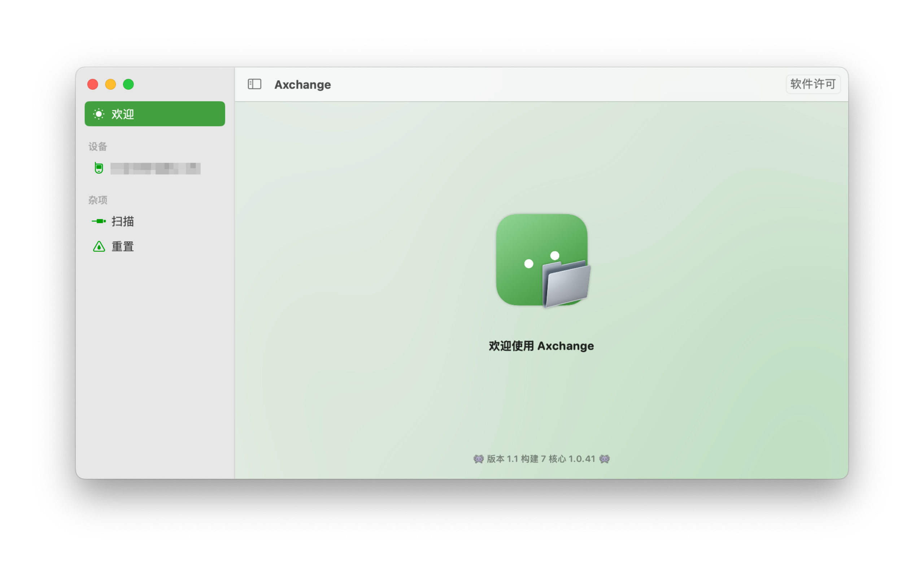Click the Axchange window title

click(302, 85)
